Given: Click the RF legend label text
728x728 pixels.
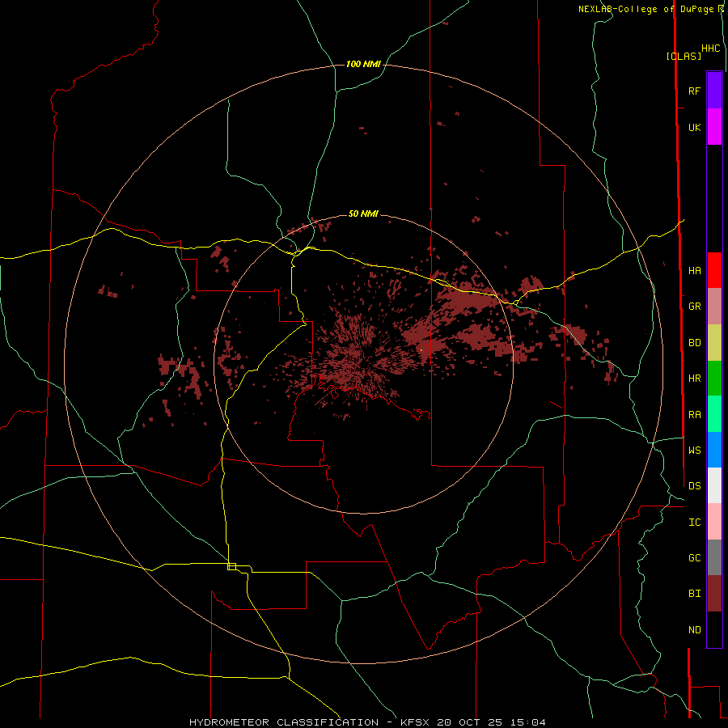Looking at the screenshot, I should click(694, 91).
